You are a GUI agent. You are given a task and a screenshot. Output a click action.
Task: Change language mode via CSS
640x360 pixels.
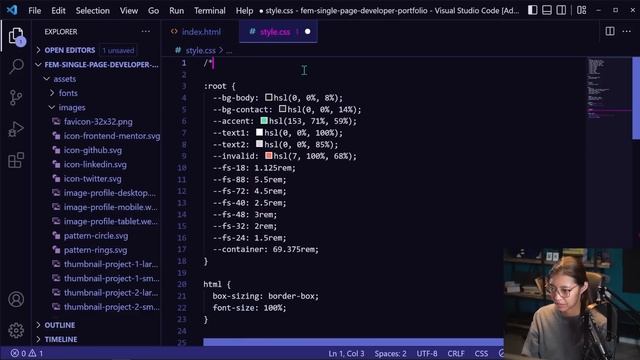[481, 353]
